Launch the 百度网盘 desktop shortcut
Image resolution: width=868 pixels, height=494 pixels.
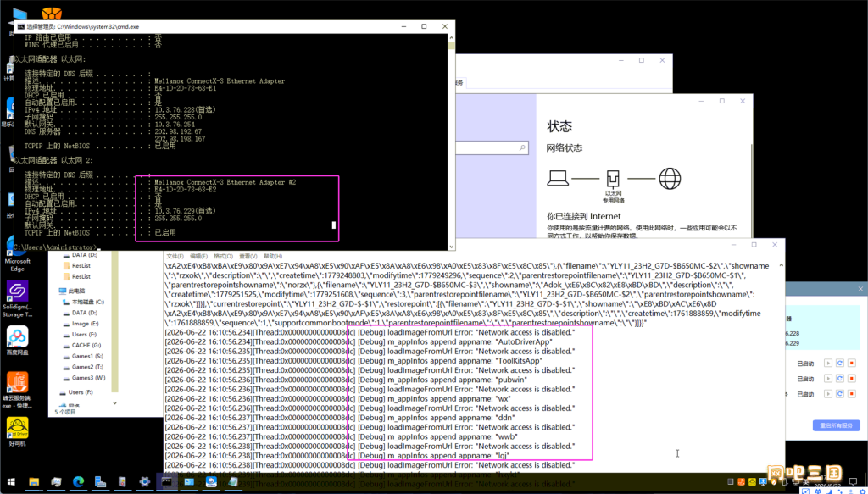point(17,341)
